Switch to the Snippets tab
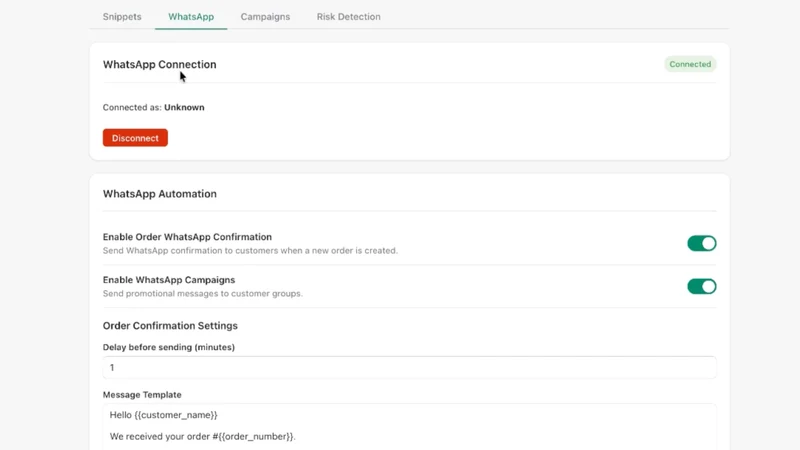 pos(122,16)
